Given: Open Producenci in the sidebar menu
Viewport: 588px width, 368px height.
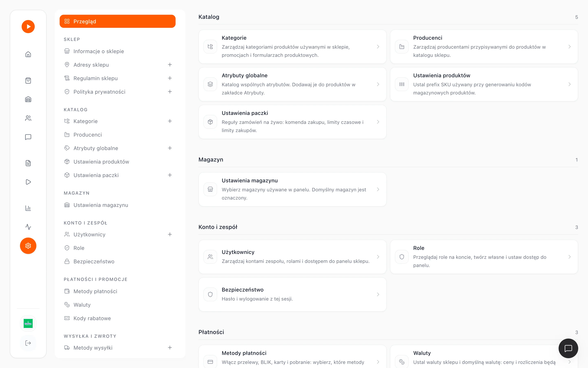Looking at the screenshot, I should coord(118,135).
